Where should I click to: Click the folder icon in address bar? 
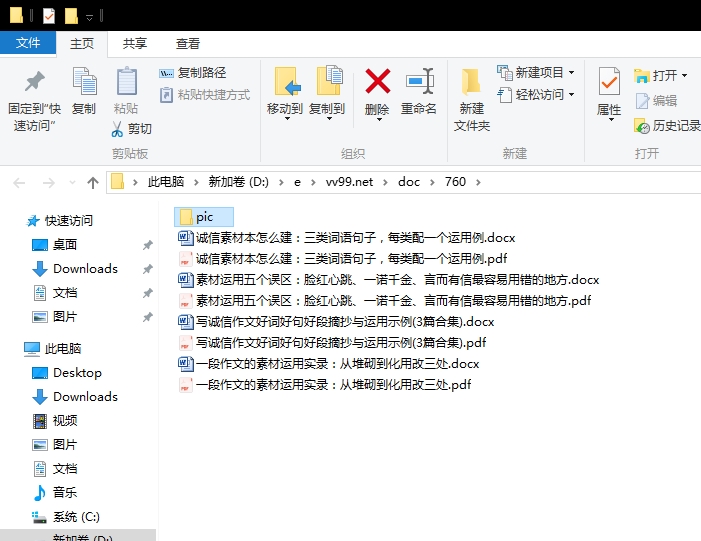pyautogui.click(x=117, y=182)
